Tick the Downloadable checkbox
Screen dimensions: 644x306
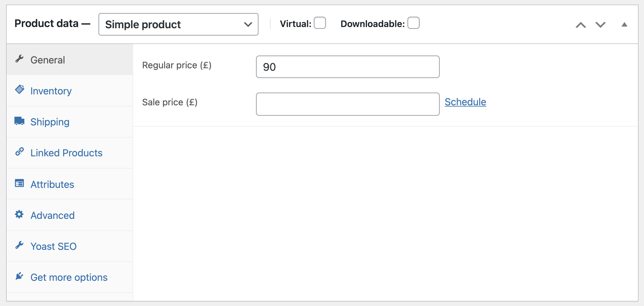click(414, 23)
